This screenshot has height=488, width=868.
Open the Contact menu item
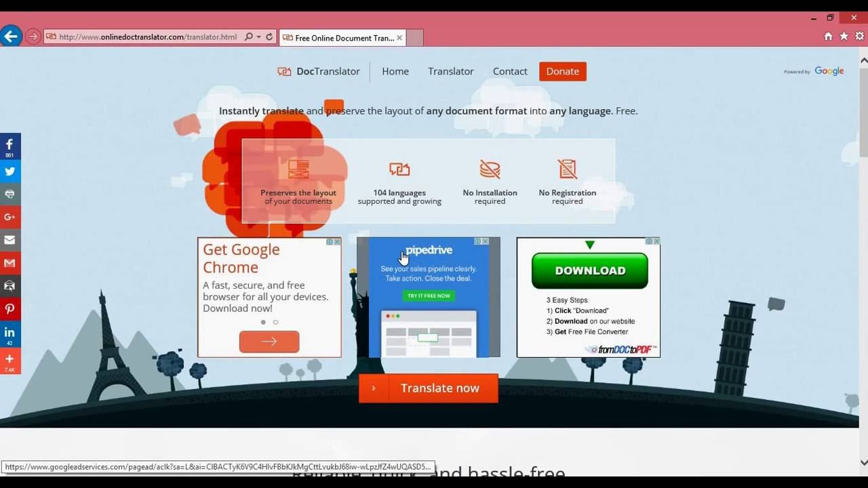click(510, 71)
